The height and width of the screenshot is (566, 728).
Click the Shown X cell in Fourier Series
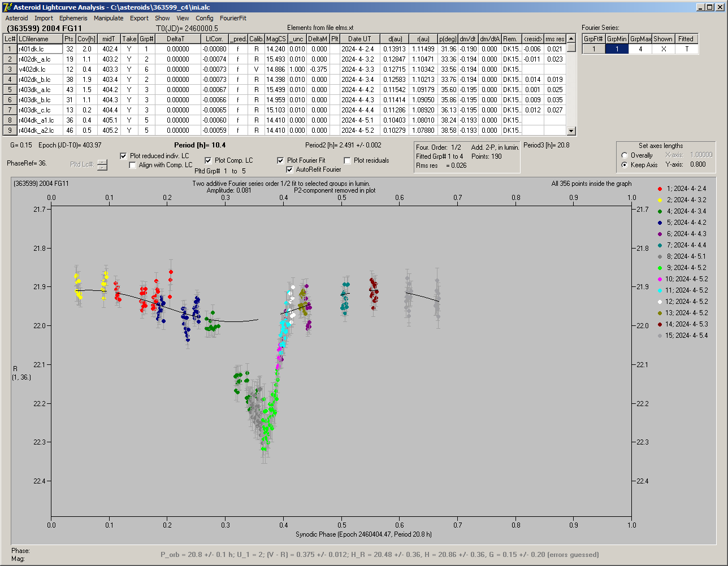(663, 49)
